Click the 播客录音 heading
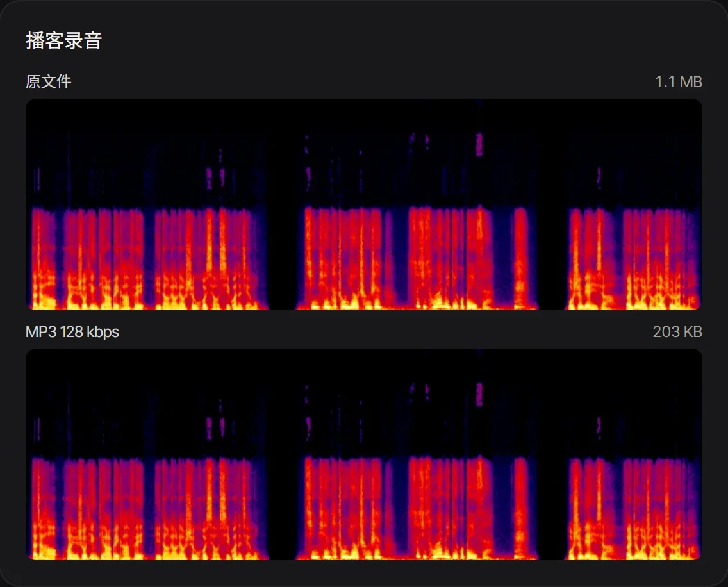The height and width of the screenshot is (587, 728). coord(63,40)
